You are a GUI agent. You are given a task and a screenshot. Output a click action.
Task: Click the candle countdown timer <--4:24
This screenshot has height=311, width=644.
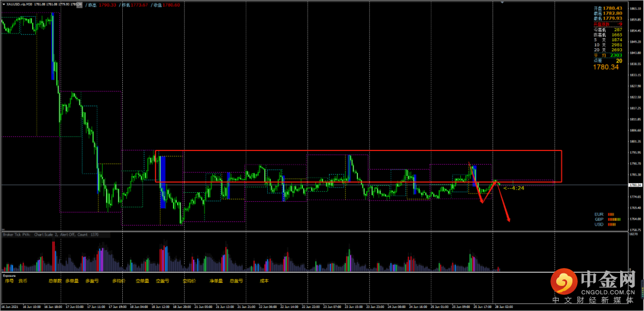[x=513, y=188]
